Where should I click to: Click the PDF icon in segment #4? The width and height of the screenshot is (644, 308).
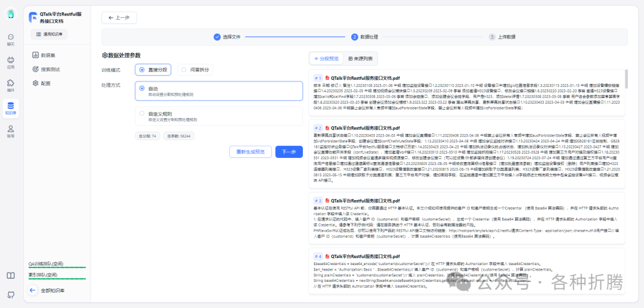327,256
